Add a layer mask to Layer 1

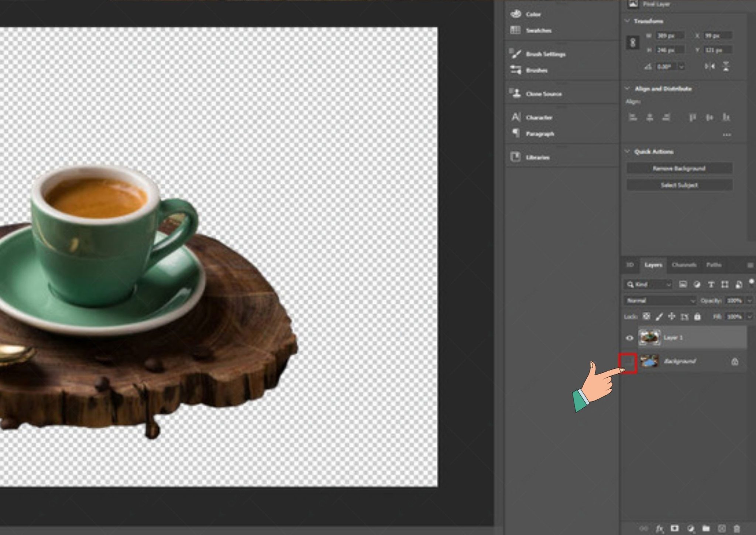coord(674,528)
